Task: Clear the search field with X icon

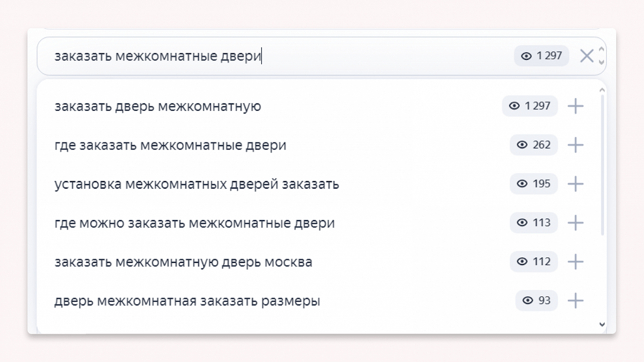Action: click(587, 56)
